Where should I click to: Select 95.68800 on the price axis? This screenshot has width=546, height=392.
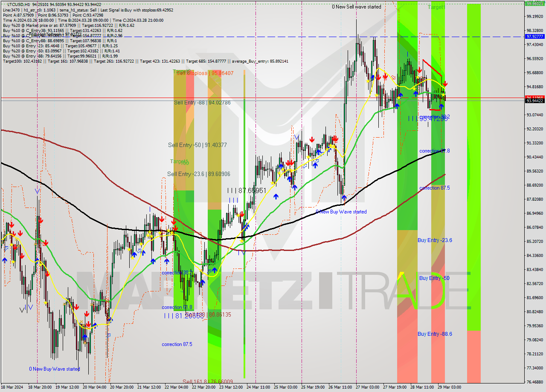click(x=535, y=72)
